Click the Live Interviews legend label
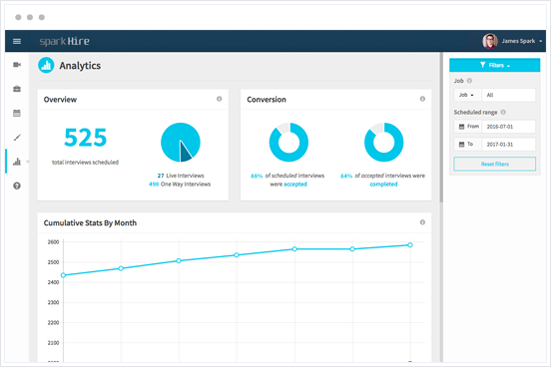 click(185, 175)
